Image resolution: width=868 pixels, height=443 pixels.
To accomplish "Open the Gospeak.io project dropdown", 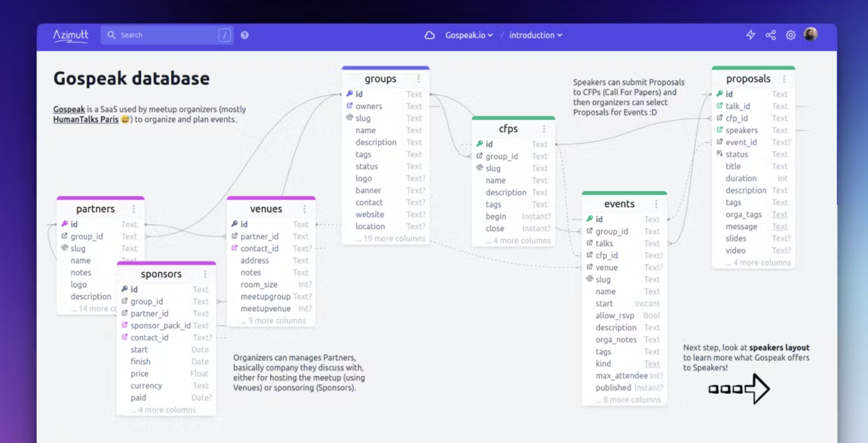I will 469,35.
